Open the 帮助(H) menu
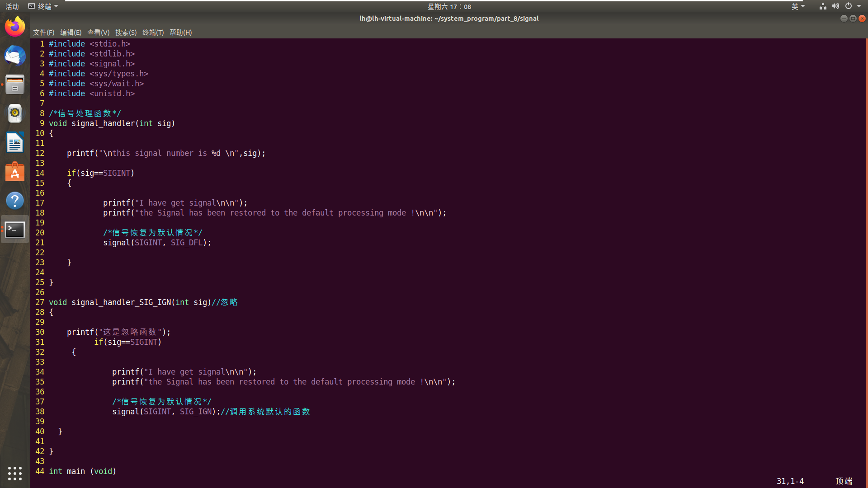 [180, 33]
